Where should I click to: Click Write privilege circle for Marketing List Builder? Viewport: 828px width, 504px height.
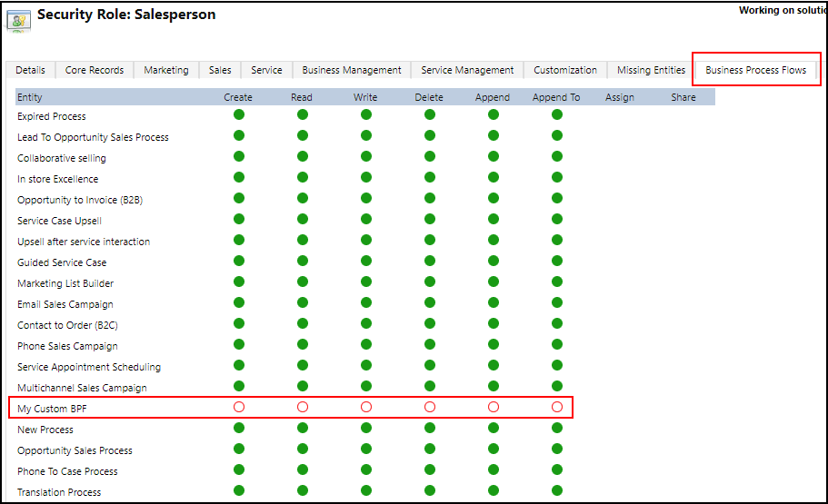(x=366, y=282)
